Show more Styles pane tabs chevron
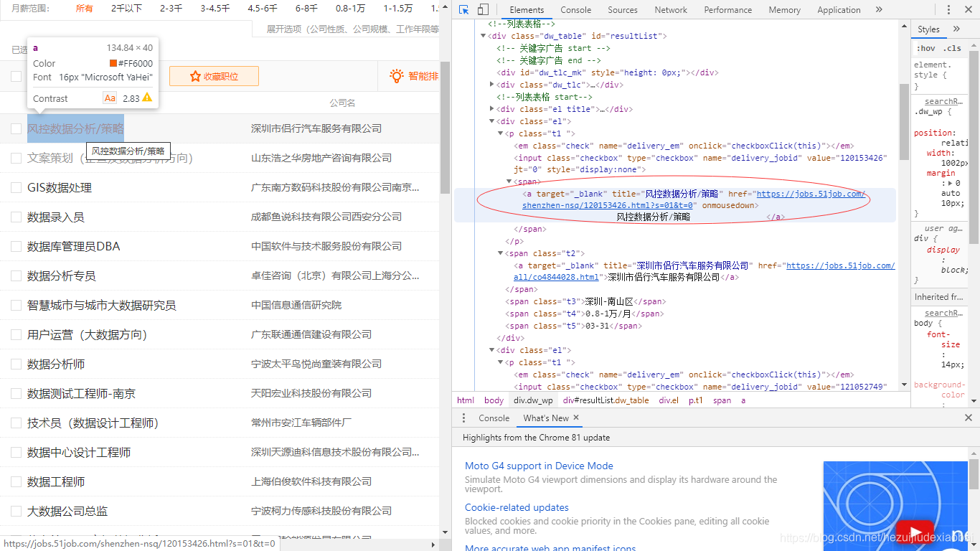The height and width of the screenshot is (551, 980). coord(956,29)
